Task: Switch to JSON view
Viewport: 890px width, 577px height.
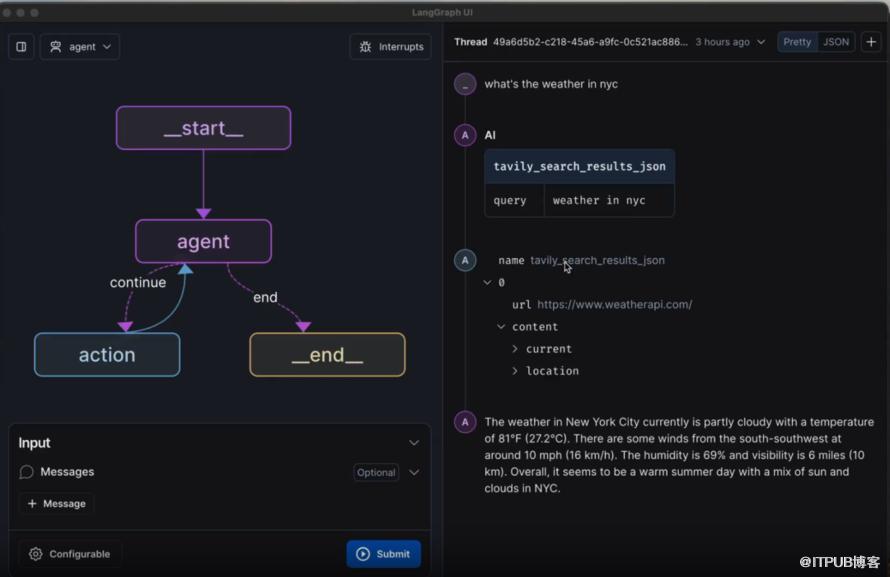Action: pos(836,42)
